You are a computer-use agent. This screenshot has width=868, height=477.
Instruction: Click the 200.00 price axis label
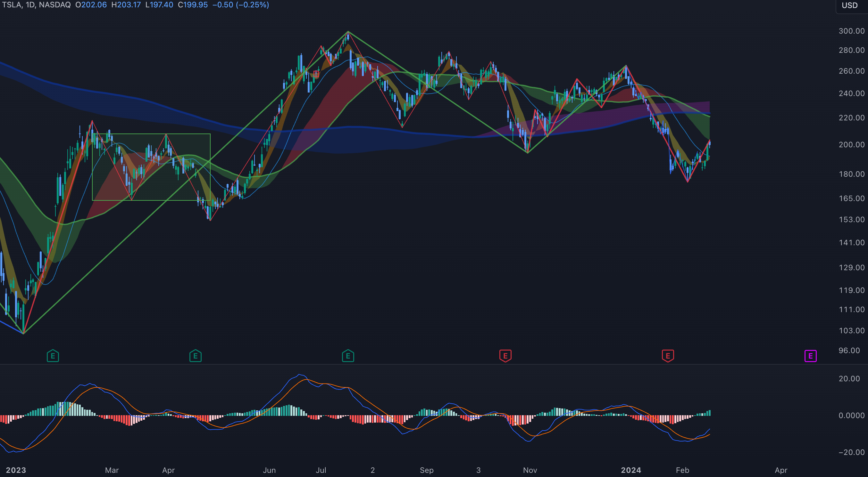point(851,144)
